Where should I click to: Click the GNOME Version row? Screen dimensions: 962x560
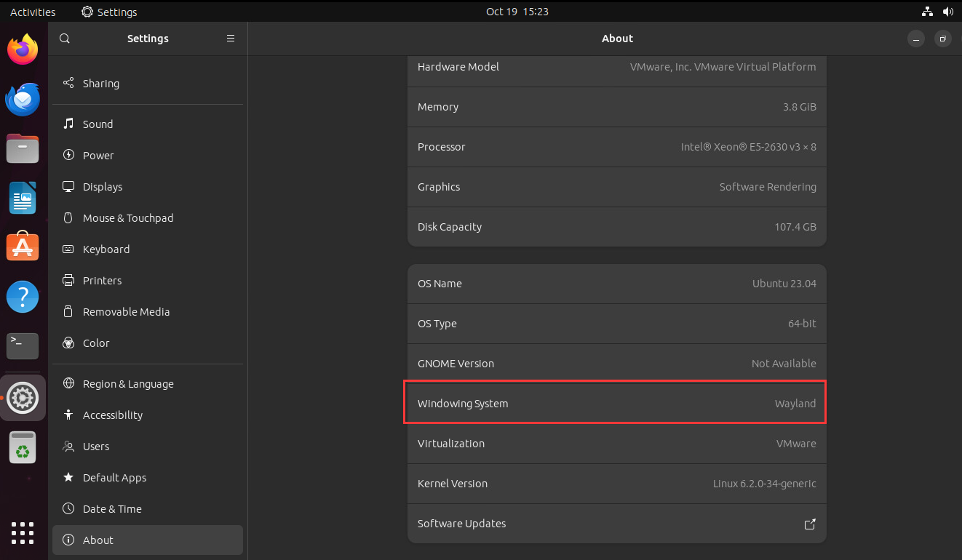[x=617, y=364]
